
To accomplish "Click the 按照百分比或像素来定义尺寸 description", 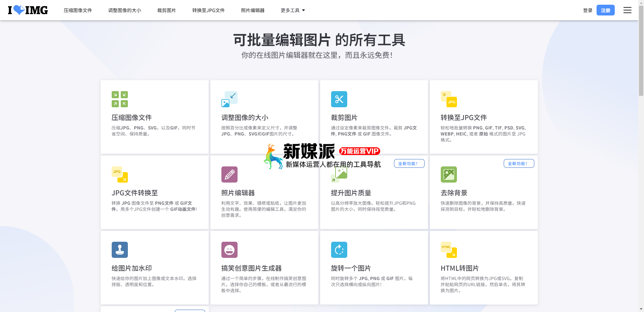I will coord(259,131).
